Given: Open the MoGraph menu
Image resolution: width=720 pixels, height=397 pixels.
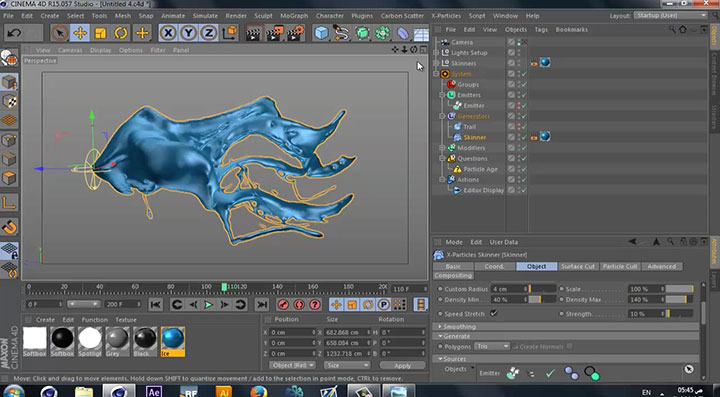Looking at the screenshot, I should coord(294,16).
